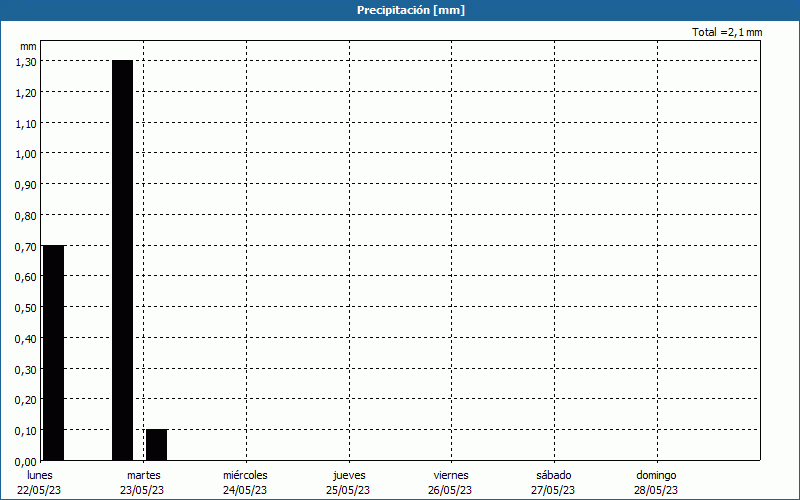The image size is (800, 500).
Task: Click the date "27/05/23"
Action: [x=553, y=490]
